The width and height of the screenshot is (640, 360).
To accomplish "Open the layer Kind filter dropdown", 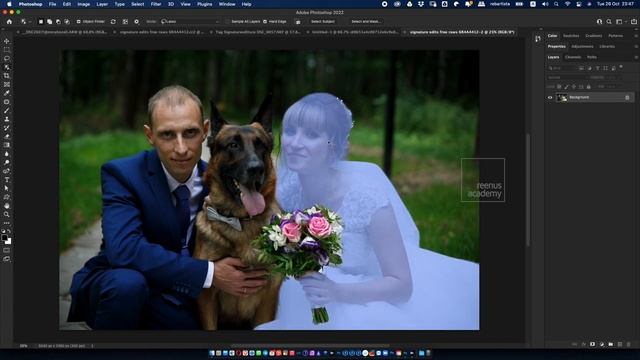I will [562, 68].
